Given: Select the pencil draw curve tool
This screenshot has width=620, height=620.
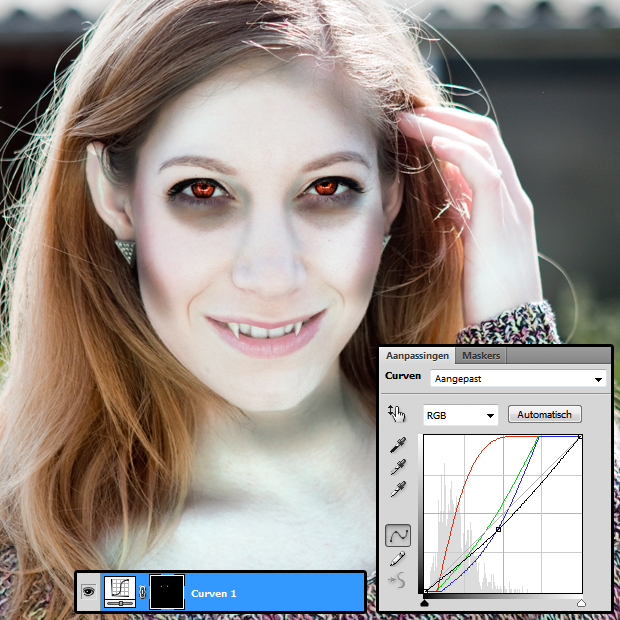Looking at the screenshot, I should pyautogui.click(x=397, y=559).
